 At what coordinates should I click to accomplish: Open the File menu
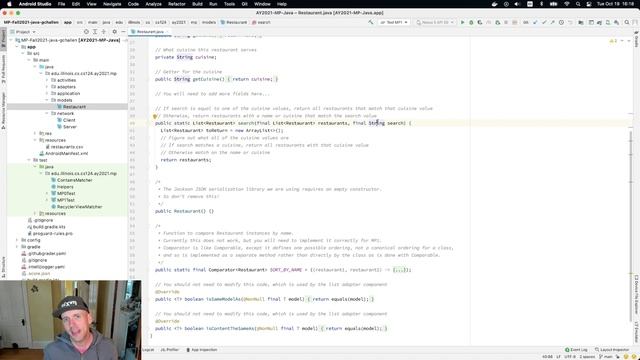coord(61,4)
